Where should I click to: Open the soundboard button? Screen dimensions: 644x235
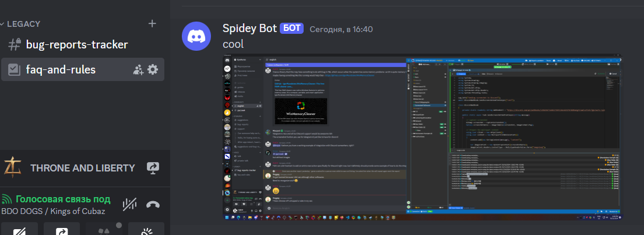[146, 230]
